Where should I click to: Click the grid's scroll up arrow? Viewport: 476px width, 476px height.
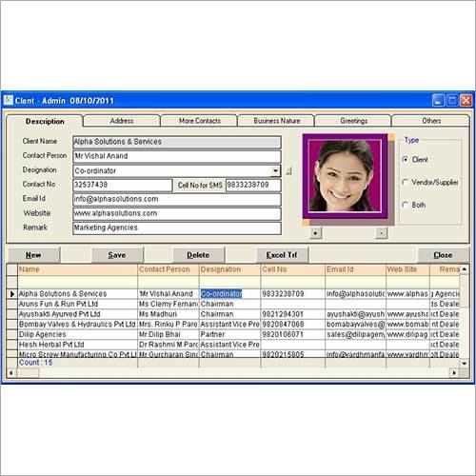[x=465, y=269]
